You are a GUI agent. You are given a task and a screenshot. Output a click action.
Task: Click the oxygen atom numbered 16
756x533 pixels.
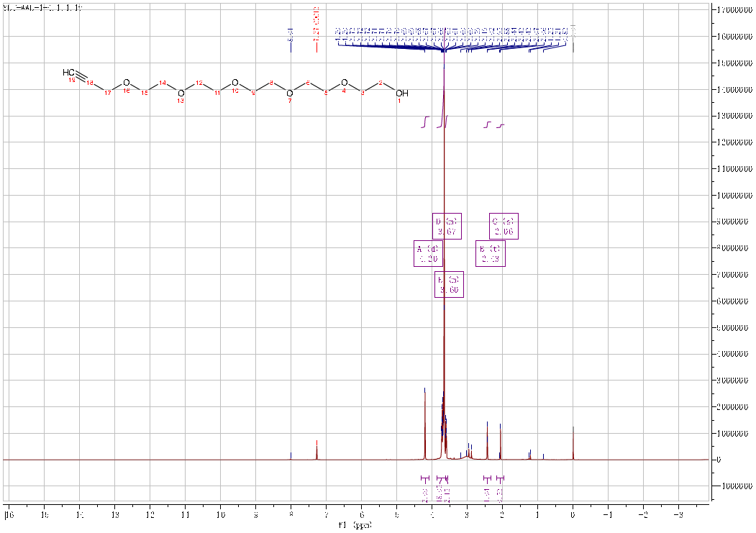coord(127,83)
